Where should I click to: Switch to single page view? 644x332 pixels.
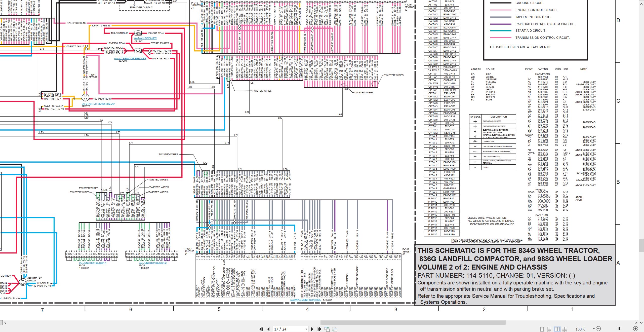542,329
